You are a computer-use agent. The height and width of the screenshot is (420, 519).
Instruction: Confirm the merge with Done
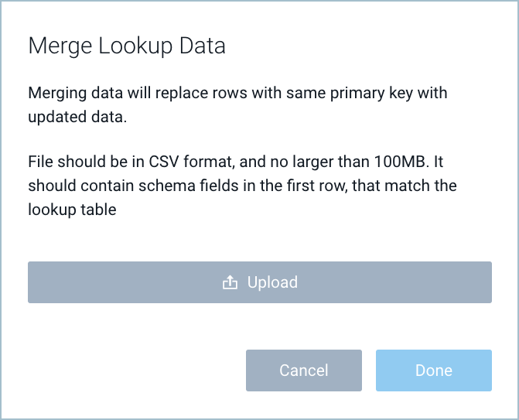(433, 370)
